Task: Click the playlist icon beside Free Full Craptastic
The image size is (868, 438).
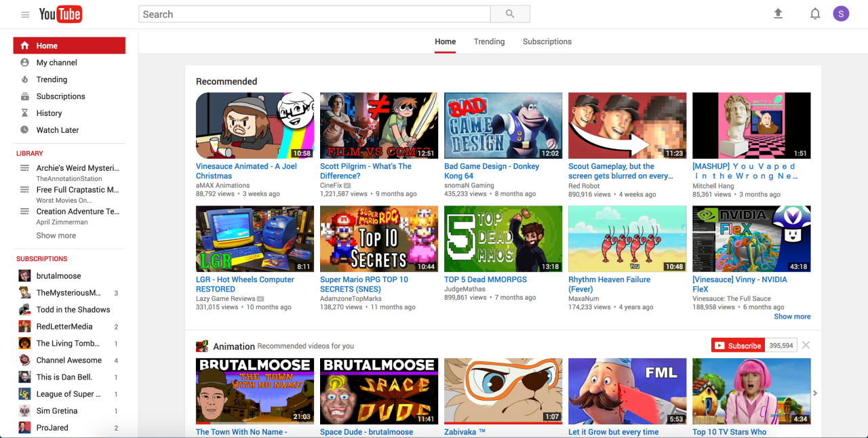Action: pyautogui.click(x=24, y=190)
